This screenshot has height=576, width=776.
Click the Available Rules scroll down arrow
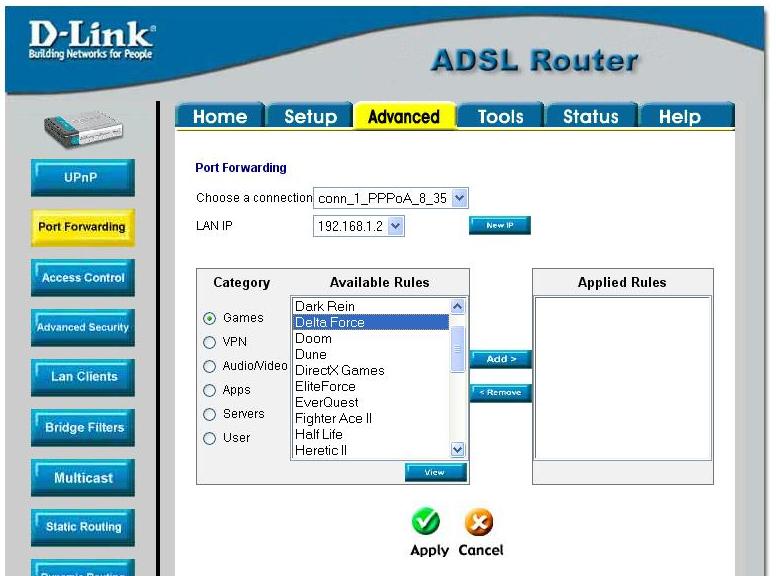pos(457,449)
